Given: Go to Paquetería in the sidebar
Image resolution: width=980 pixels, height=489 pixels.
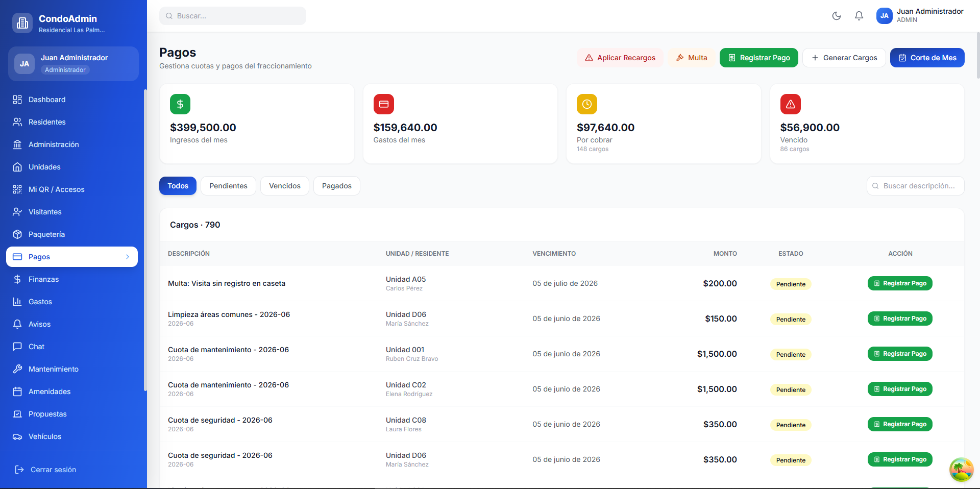Looking at the screenshot, I should [x=46, y=234].
